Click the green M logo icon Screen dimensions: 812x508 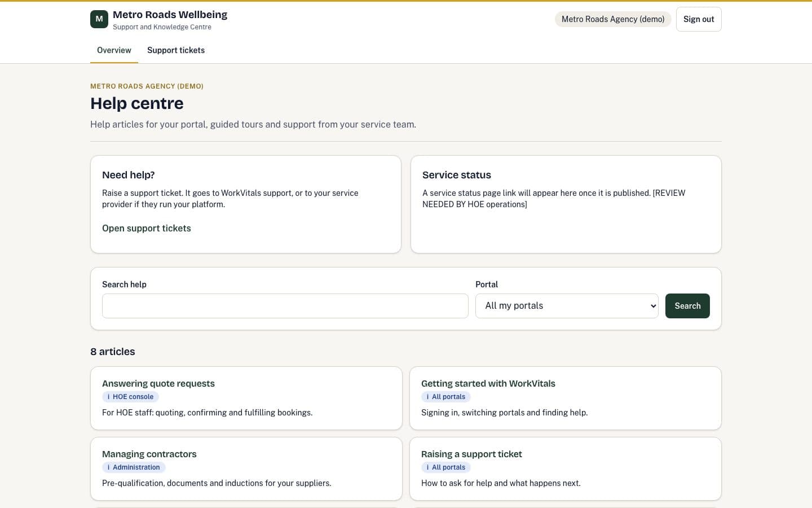(x=99, y=19)
